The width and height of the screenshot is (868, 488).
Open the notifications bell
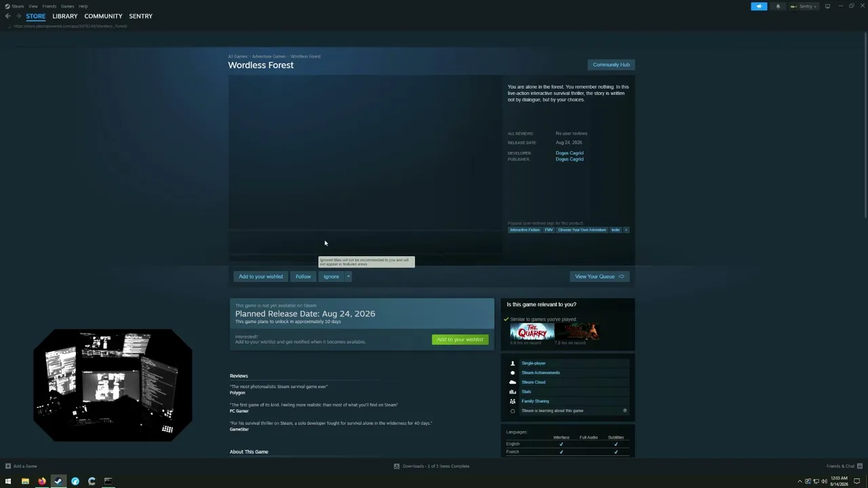click(x=778, y=6)
